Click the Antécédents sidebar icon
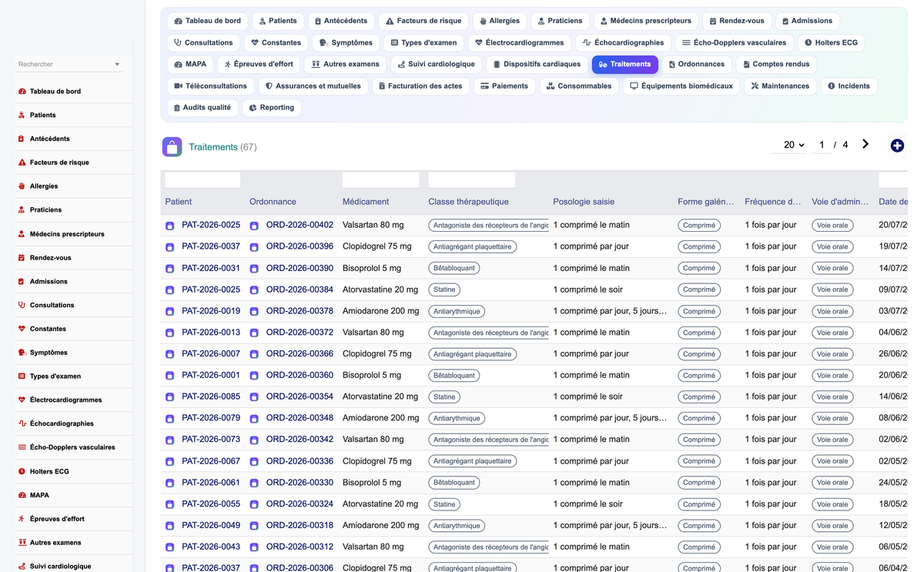 coord(22,139)
